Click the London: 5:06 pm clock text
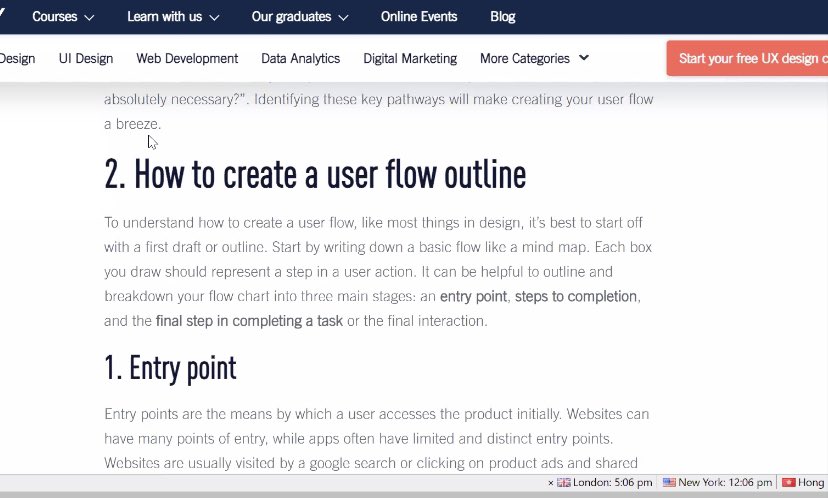This screenshot has width=828, height=498. pos(613,482)
